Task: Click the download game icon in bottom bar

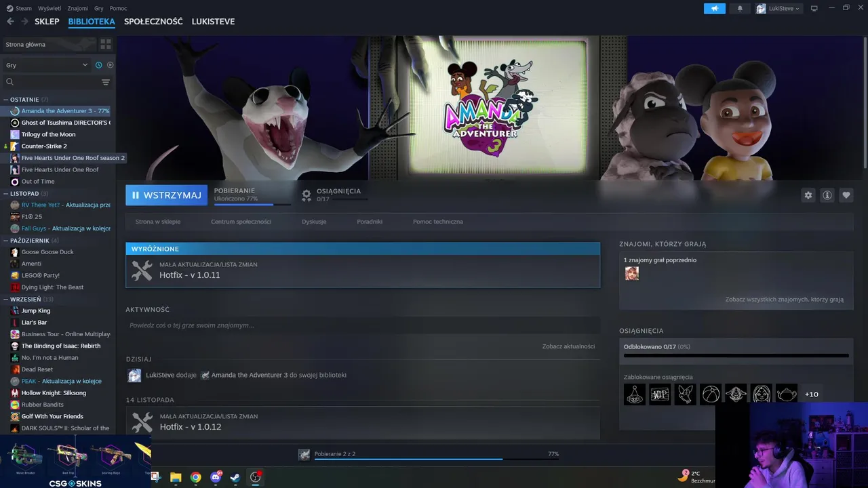Action: (304, 454)
